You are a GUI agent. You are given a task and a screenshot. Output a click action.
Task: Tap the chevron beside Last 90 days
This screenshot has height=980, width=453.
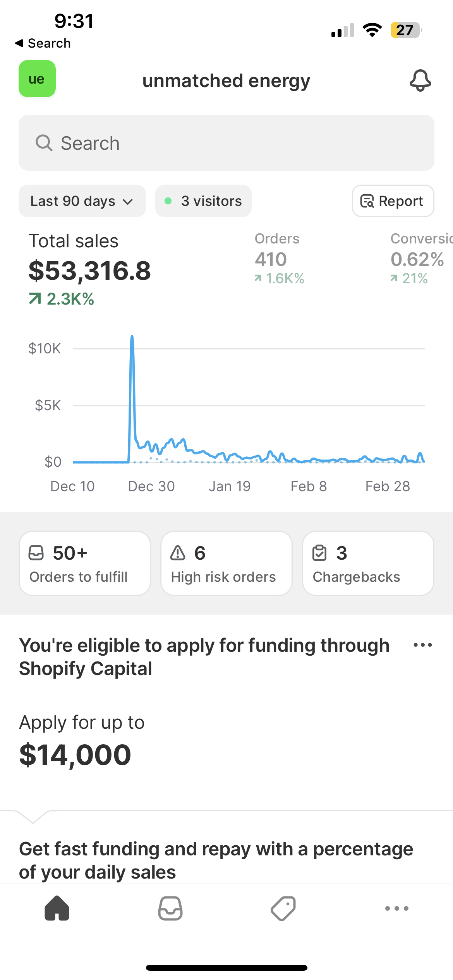pos(128,202)
